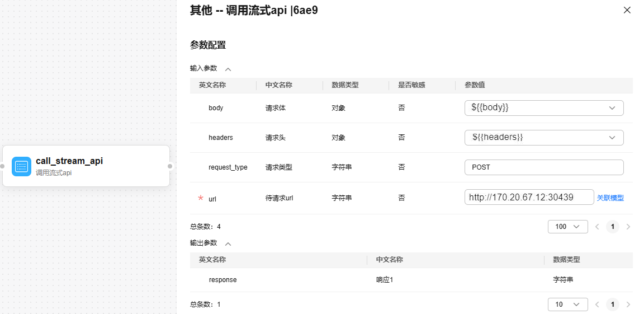Open the headers parameter value dropdown
Viewport: 644px width, 314px height.
[543, 137]
